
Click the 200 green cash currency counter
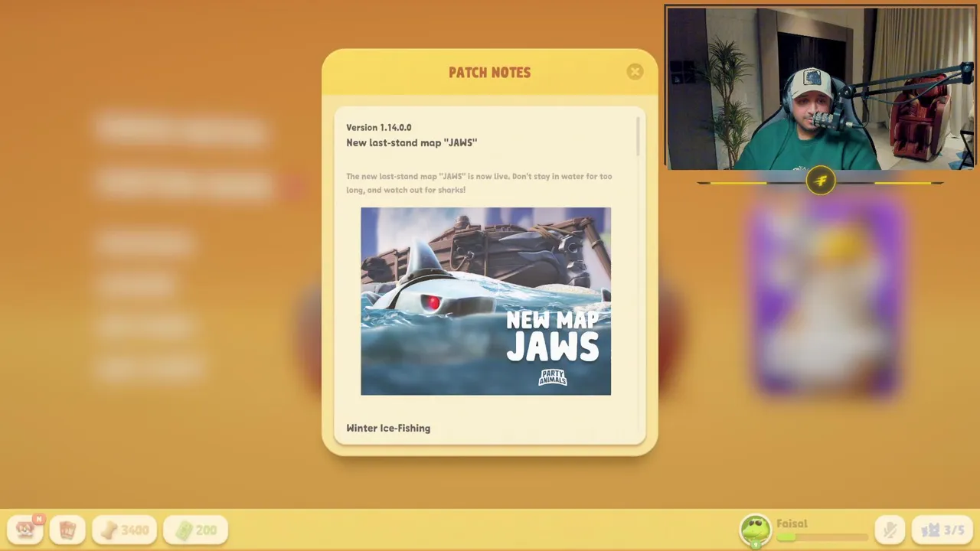tap(195, 530)
